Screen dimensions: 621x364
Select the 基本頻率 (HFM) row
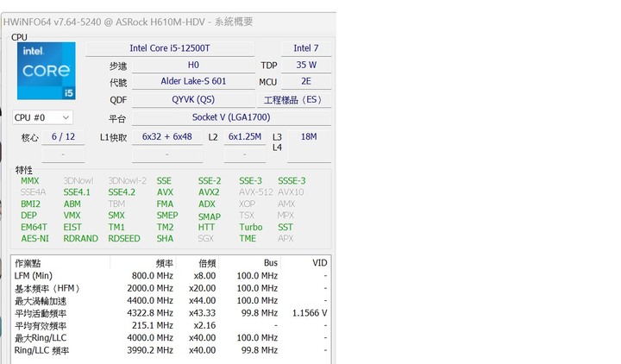[171, 288]
